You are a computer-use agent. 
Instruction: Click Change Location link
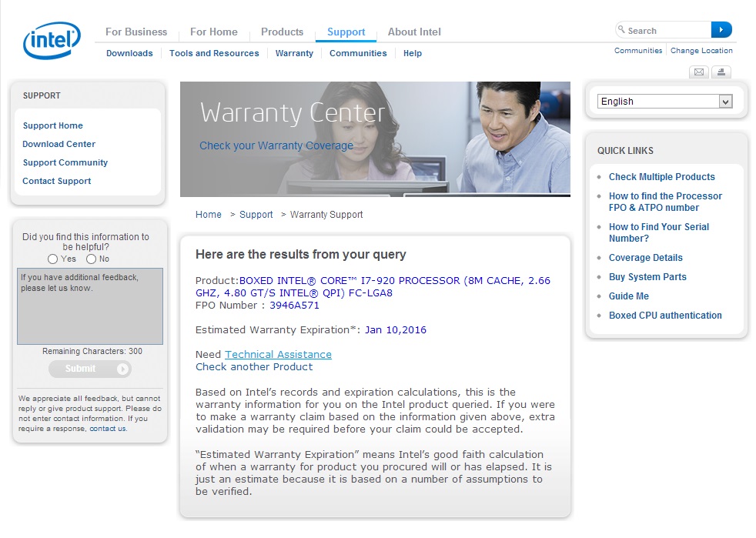(701, 51)
